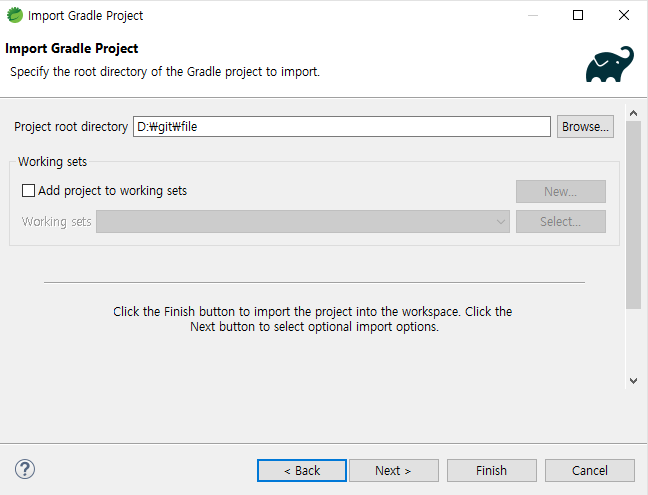Click the scroll down arrow of dialog scrollbar
Viewport: 648px width, 495px height.
pyautogui.click(x=633, y=381)
